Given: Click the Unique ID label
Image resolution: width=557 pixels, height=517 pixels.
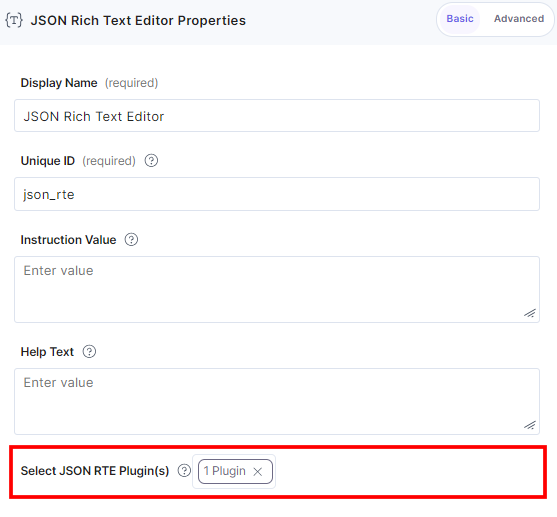Looking at the screenshot, I should click(48, 161).
